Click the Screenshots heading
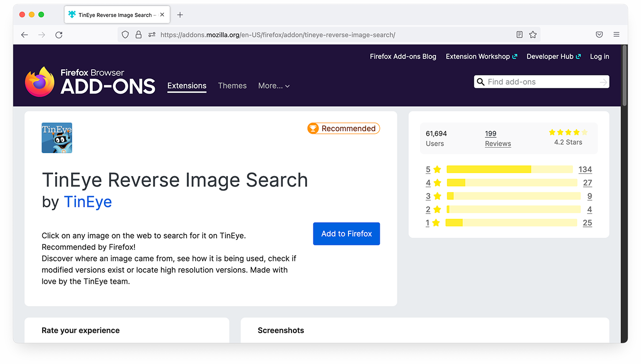Viewport: 641px width, 364px height. pyautogui.click(x=281, y=330)
